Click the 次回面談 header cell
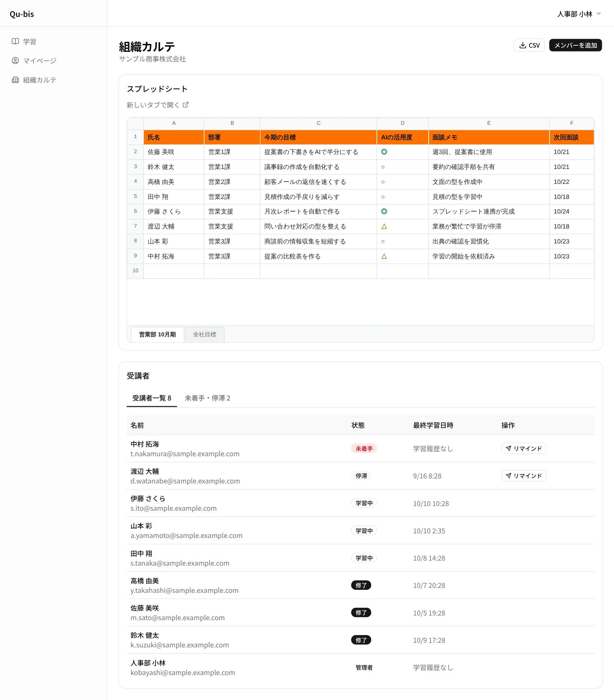The width and height of the screenshot is (614, 700). point(572,137)
